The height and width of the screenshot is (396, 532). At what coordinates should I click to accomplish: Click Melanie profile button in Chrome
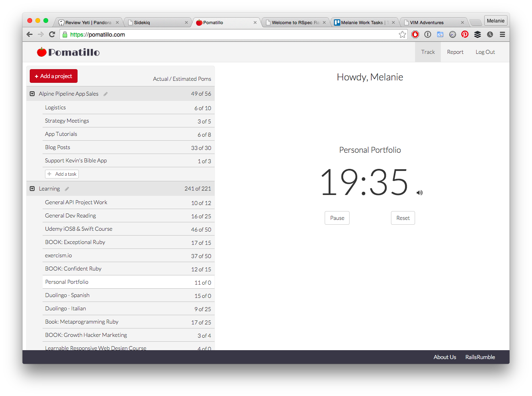click(495, 21)
